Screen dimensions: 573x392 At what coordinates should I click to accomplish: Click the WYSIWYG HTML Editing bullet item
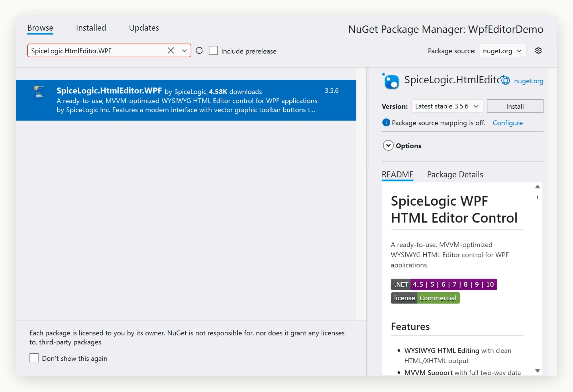(x=458, y=355)
